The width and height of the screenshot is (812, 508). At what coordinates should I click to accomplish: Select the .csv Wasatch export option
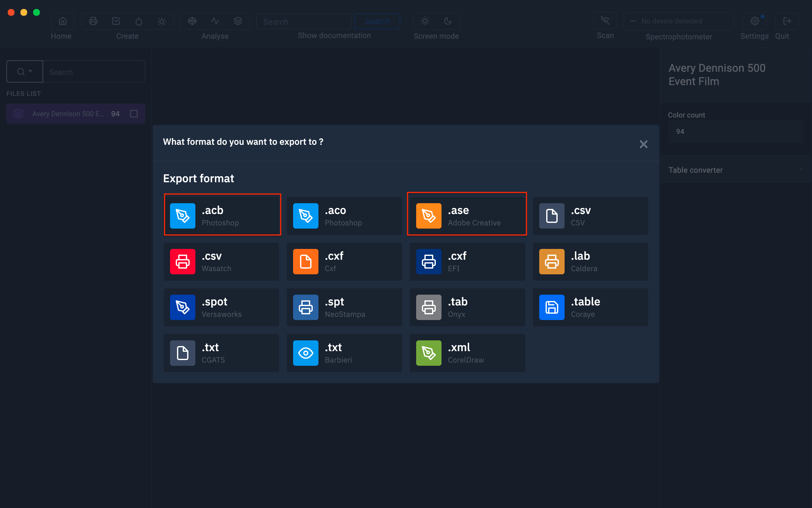(221, 261)
